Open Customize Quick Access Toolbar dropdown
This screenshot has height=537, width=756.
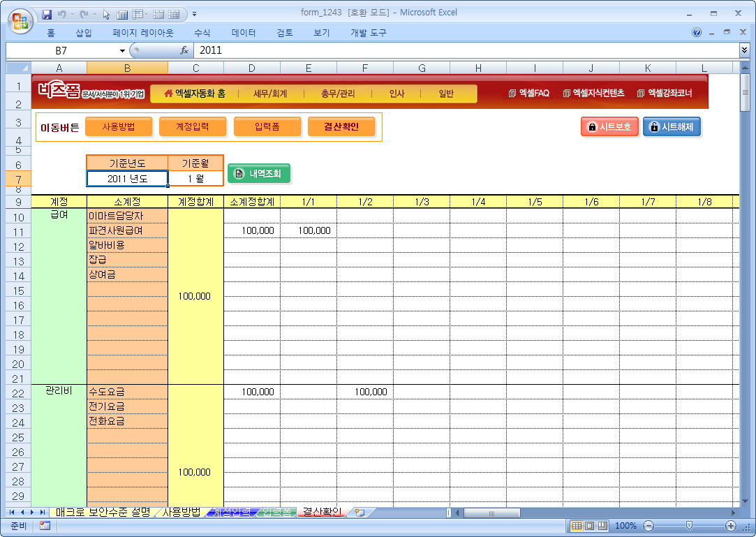click(x=194, y=13)
